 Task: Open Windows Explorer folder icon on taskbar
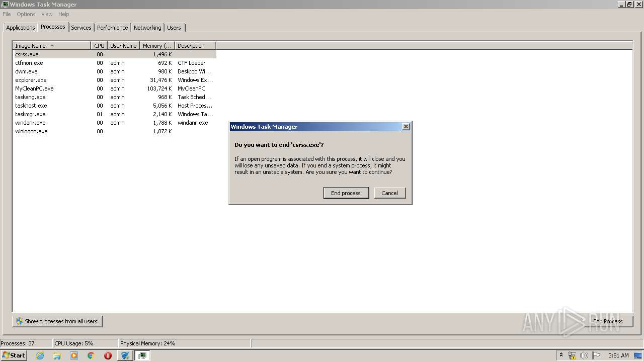click(57, 355)
